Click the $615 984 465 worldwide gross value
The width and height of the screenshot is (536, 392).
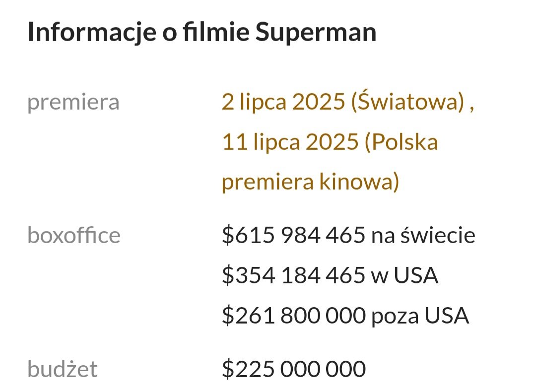click(294, 235)
